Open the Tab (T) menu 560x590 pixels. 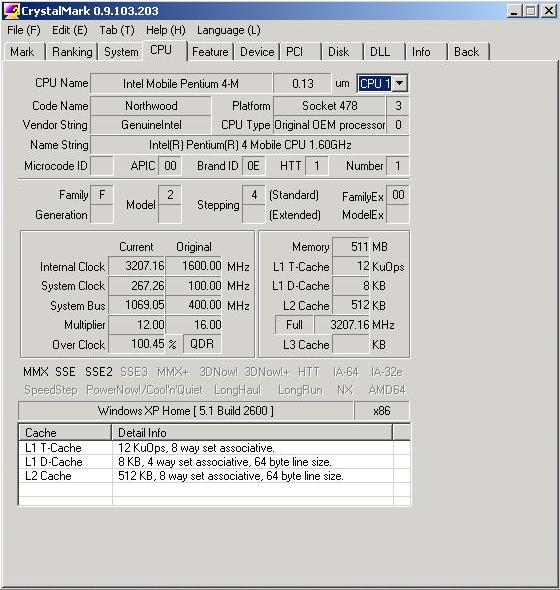pos(117,30)
